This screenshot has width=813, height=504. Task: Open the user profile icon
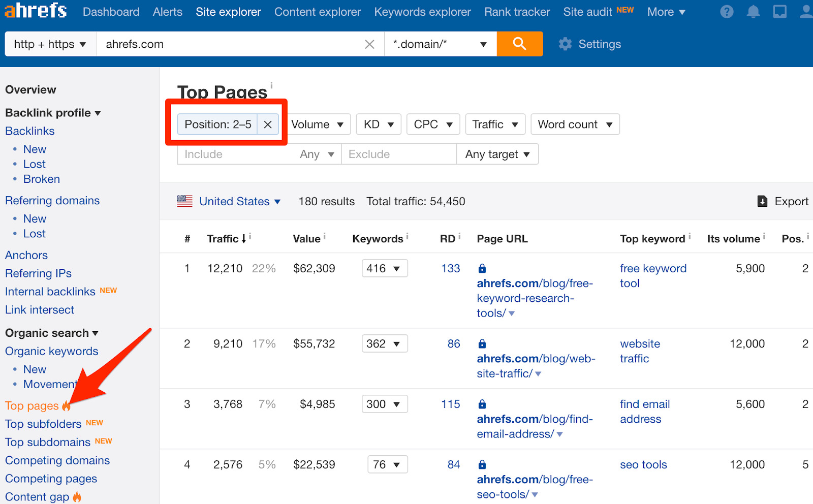point(806,12)
